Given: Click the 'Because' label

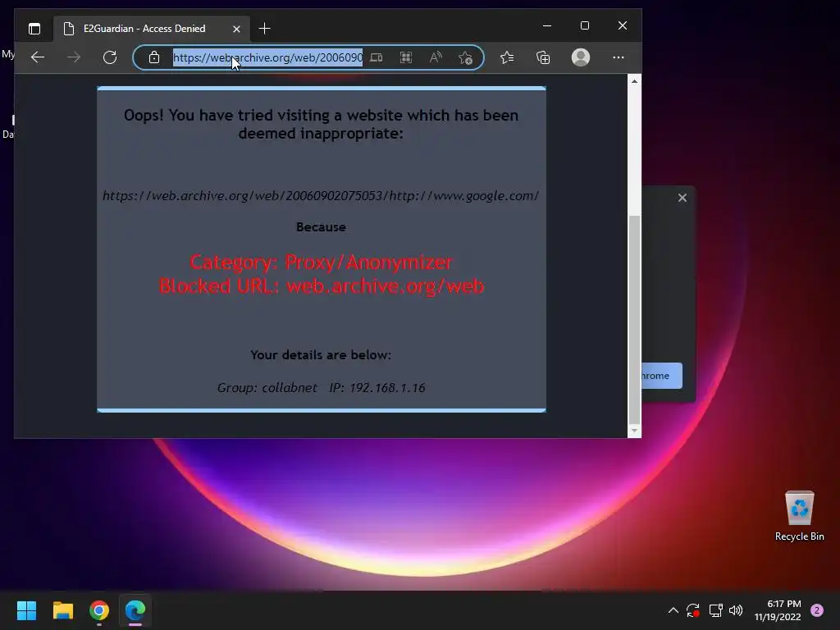Looking at the screenshot, I should click(x=321, y=227).
